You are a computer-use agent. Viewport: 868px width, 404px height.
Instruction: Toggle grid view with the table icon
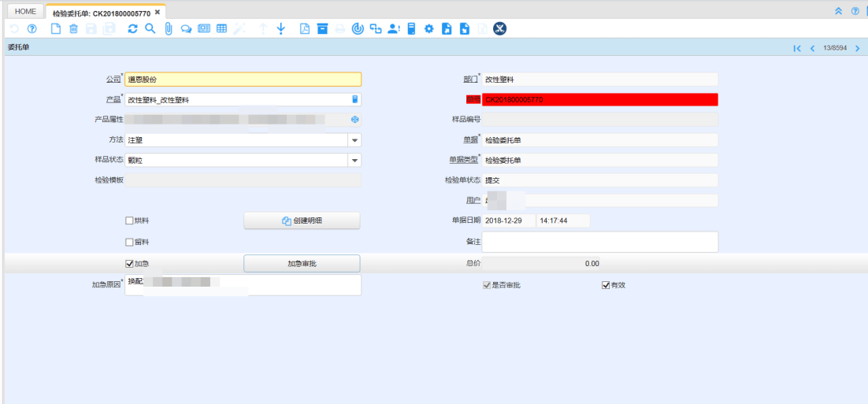click(222, 29)
